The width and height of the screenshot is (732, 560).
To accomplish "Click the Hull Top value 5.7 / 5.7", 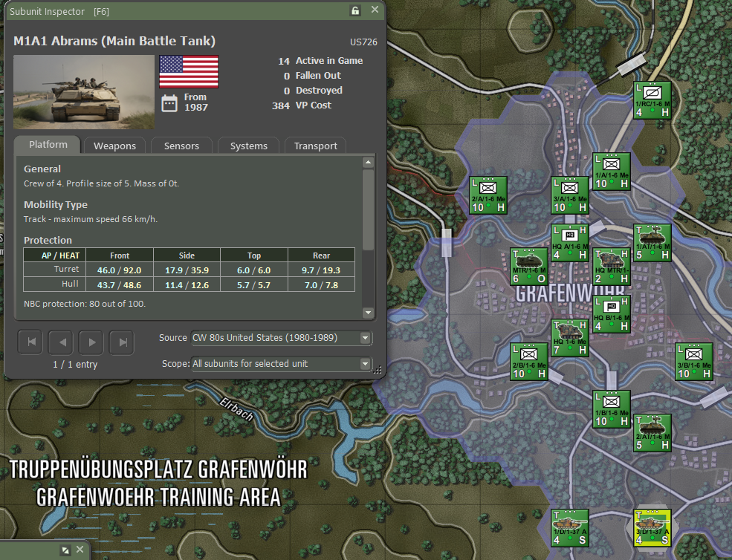I will [254, 285].
